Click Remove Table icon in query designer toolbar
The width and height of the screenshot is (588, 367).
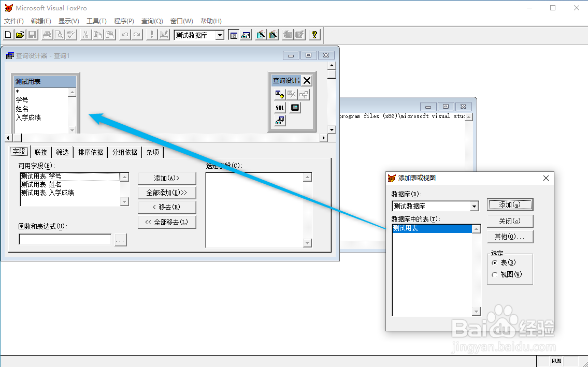tap(292, 94)
